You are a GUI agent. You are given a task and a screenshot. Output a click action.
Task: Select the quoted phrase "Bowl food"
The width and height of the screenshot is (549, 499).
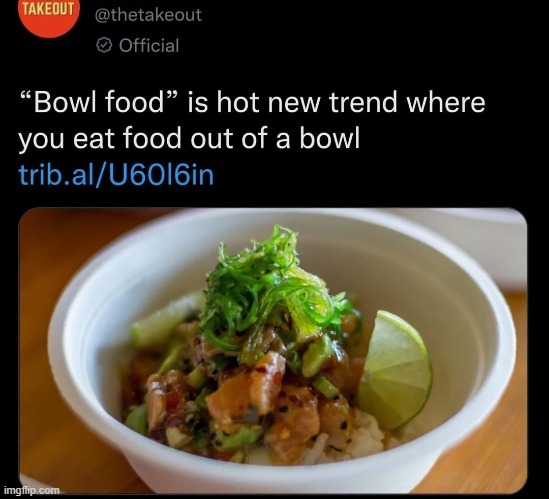[100, 102]
